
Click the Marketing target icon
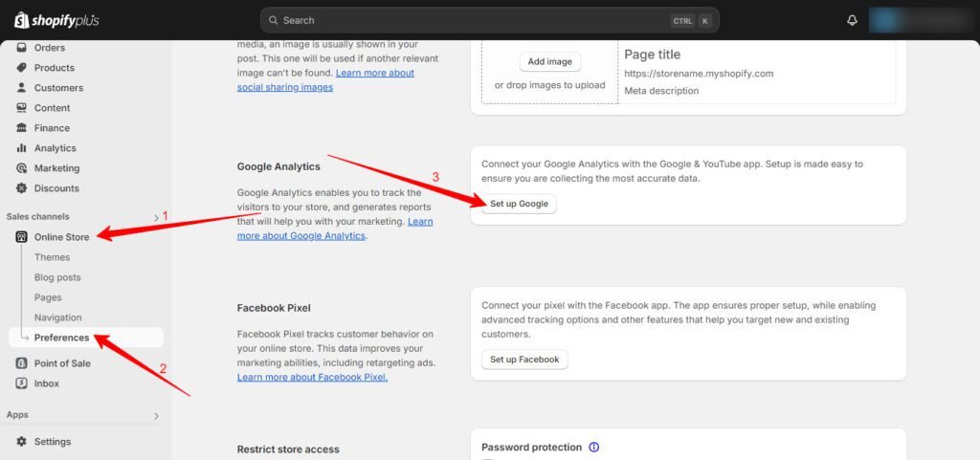coord(21,168)
